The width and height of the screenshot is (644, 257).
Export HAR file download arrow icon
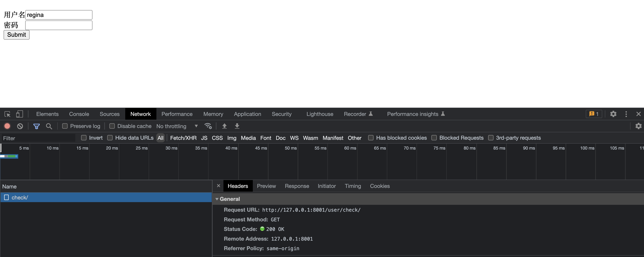[x=237, y=126]
